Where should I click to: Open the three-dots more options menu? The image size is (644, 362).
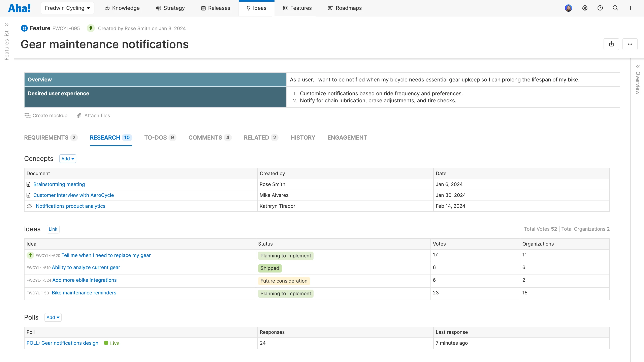[x=630, y=44]
